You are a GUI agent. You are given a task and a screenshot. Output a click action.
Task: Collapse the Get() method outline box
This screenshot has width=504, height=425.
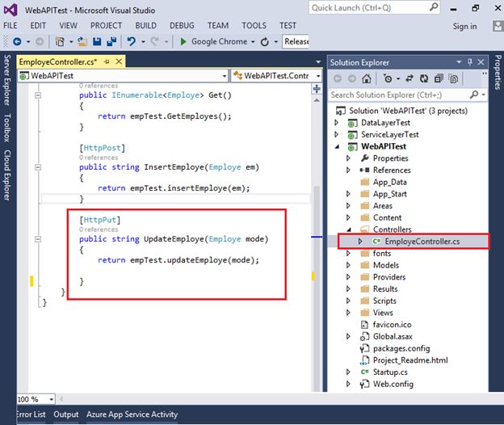point(40,95)
